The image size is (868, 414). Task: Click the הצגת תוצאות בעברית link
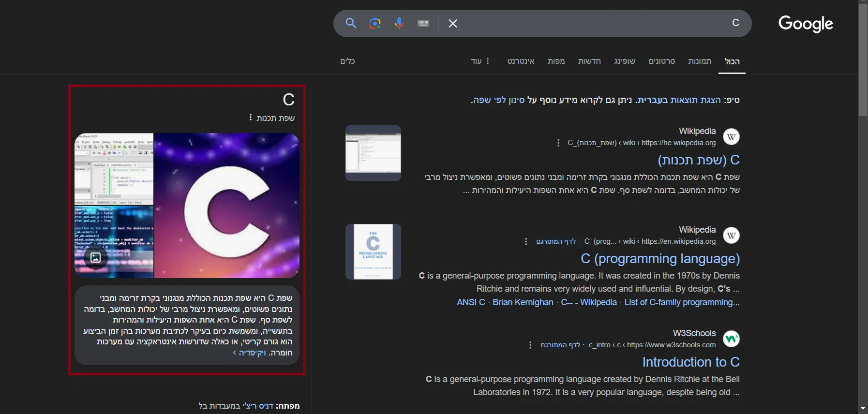[679, 100]
